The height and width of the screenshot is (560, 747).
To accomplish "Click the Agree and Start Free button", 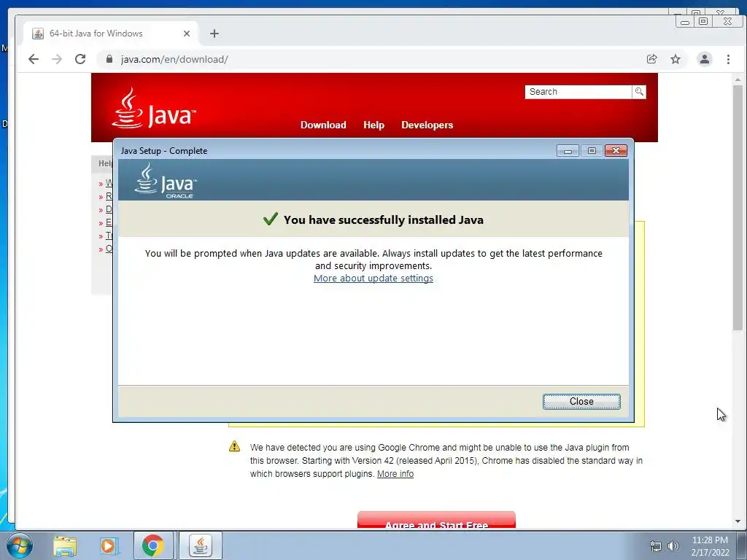I will (436, 521).
